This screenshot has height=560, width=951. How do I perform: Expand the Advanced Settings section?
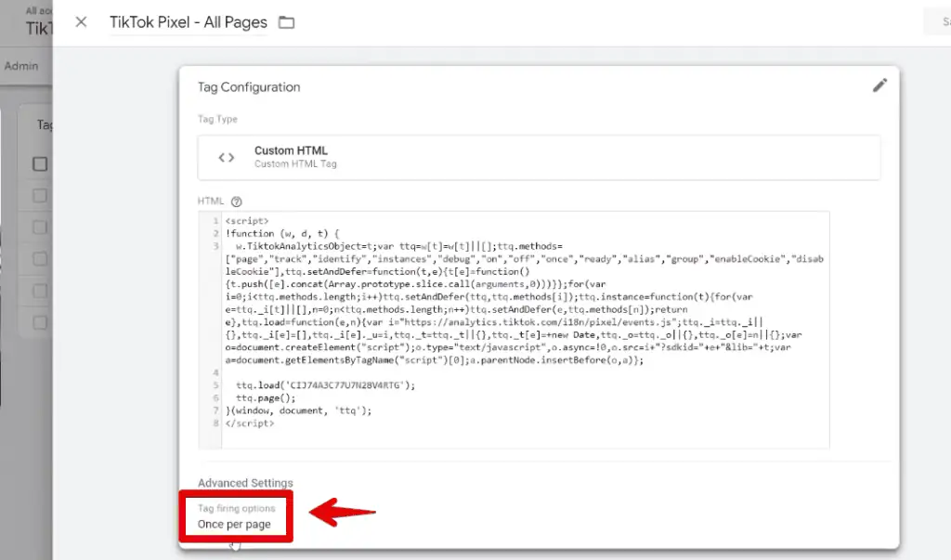245,483
